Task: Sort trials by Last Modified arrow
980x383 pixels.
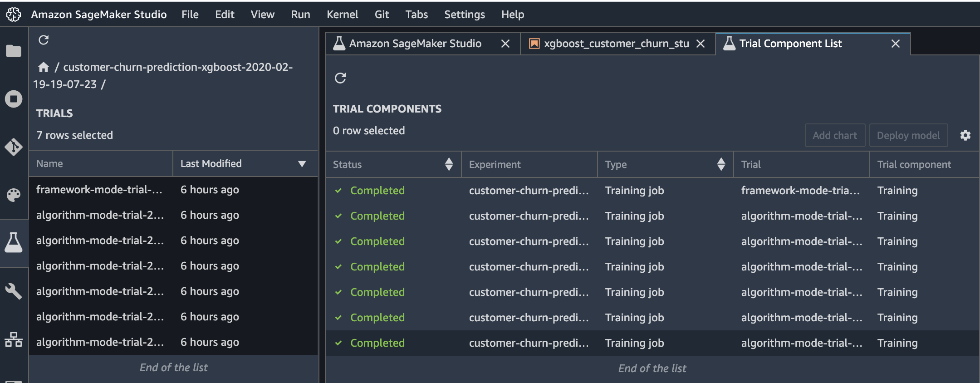Action: [302, 164]
